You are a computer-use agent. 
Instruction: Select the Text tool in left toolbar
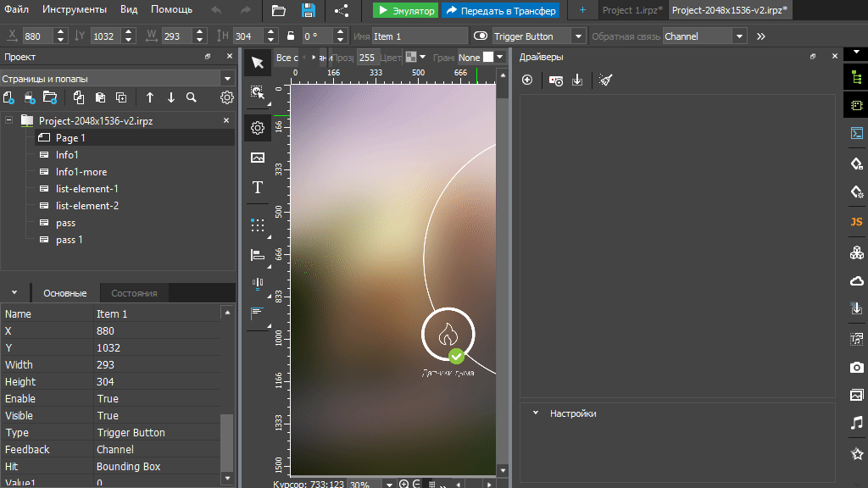pos(258,188)
